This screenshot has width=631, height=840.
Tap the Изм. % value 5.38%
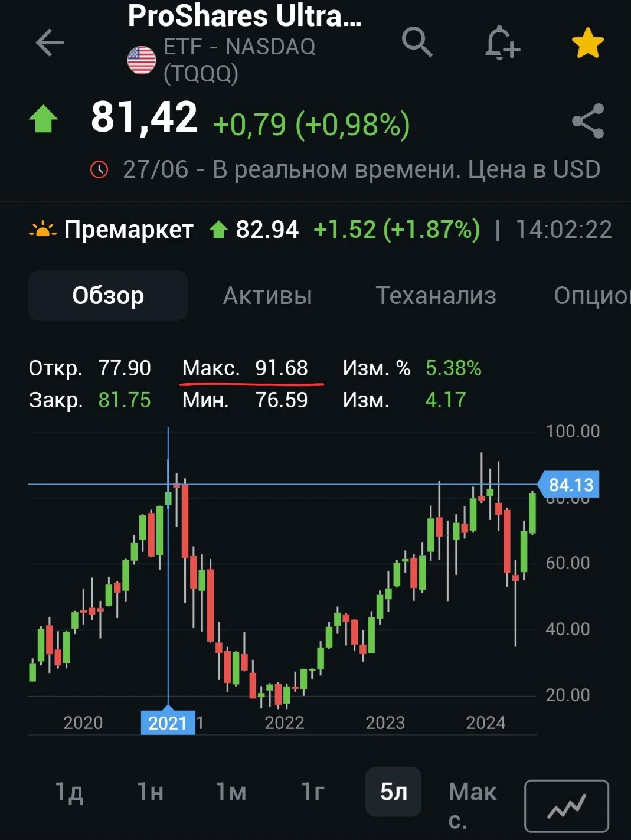point(453,368)
